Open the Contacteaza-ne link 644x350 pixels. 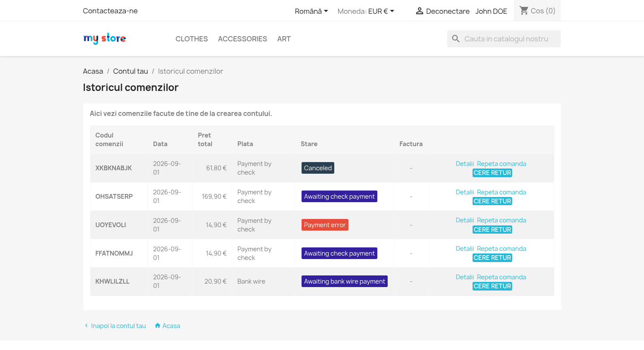pos(110,11)
